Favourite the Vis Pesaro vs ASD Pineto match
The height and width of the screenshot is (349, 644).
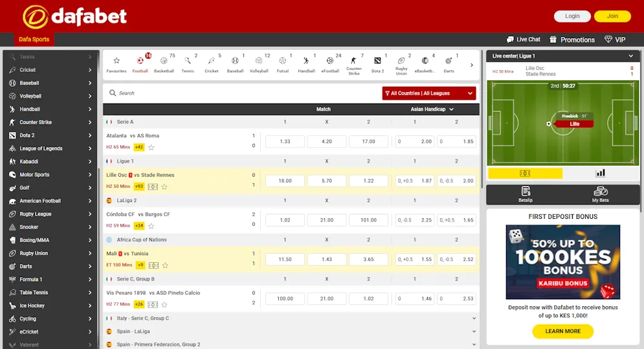coord(164,304)
